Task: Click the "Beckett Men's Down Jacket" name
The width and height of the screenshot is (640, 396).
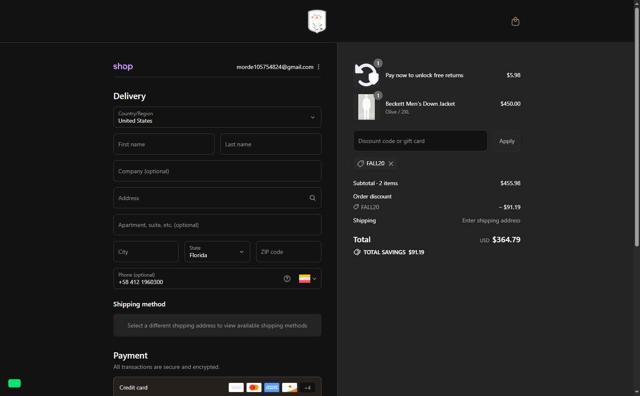Action: (x=420, y=104)
